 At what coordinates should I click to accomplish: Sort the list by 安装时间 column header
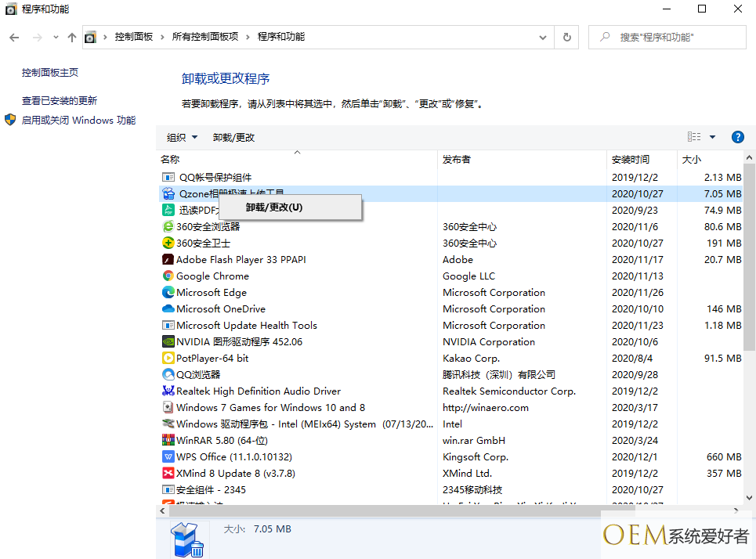pos(631,160)
